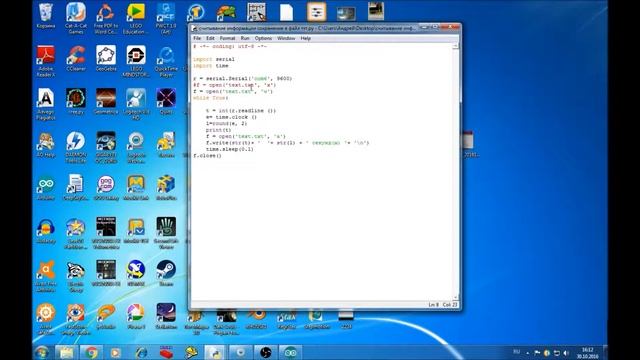
Task: Select the LEGO Education desktop icon
Action: pos(136,18)
